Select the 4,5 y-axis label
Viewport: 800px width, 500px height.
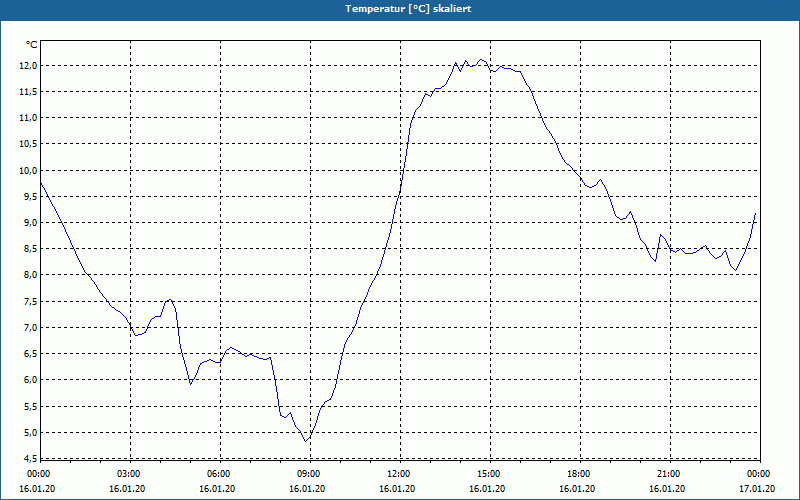coord(31,458)
